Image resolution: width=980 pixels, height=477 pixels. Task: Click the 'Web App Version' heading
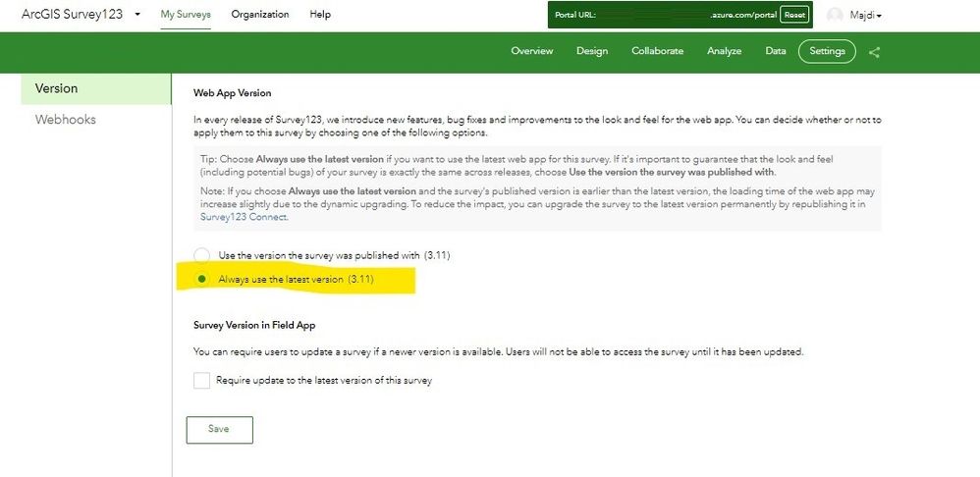[233, 93]
